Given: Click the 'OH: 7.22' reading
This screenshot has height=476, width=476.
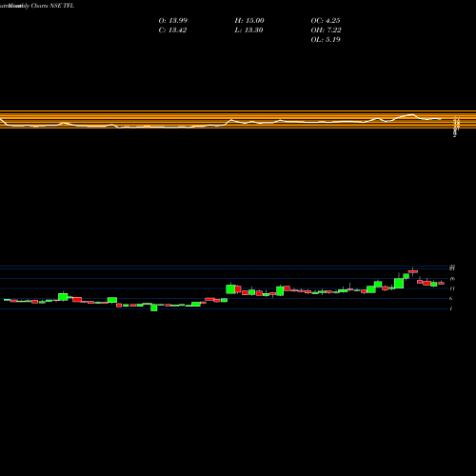Looking at the screenshot, I should [326, 30].
